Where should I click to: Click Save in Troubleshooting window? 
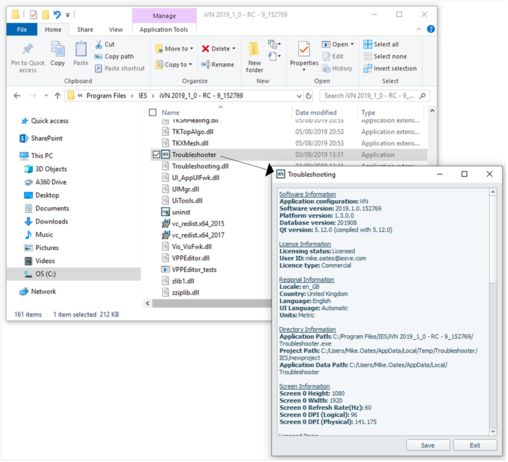coord(428,446)
